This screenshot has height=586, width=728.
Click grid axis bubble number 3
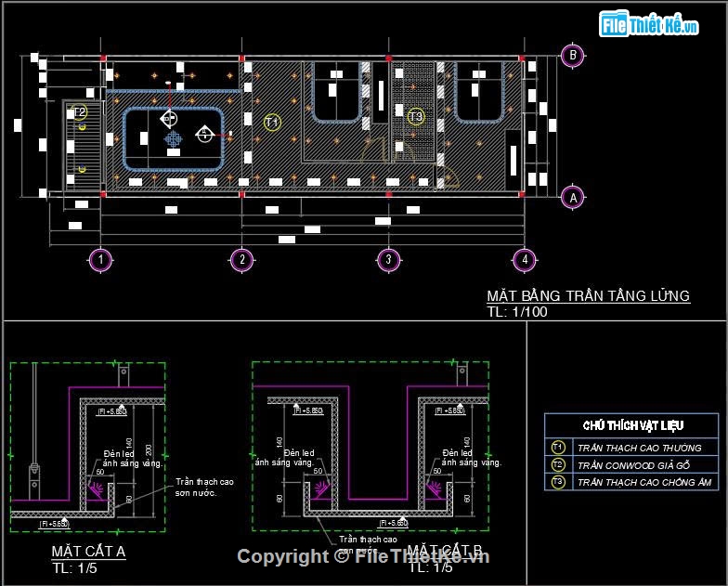pos(388,260)
